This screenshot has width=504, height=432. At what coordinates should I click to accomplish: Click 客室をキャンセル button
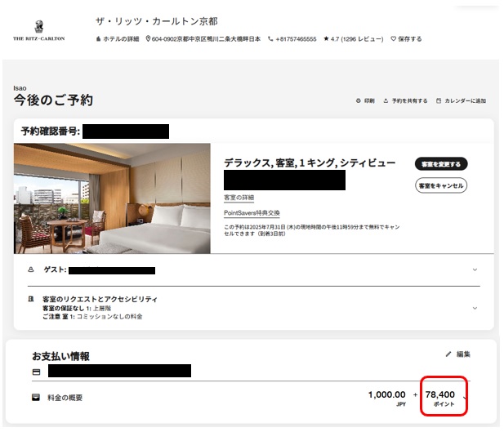[441, 185]
